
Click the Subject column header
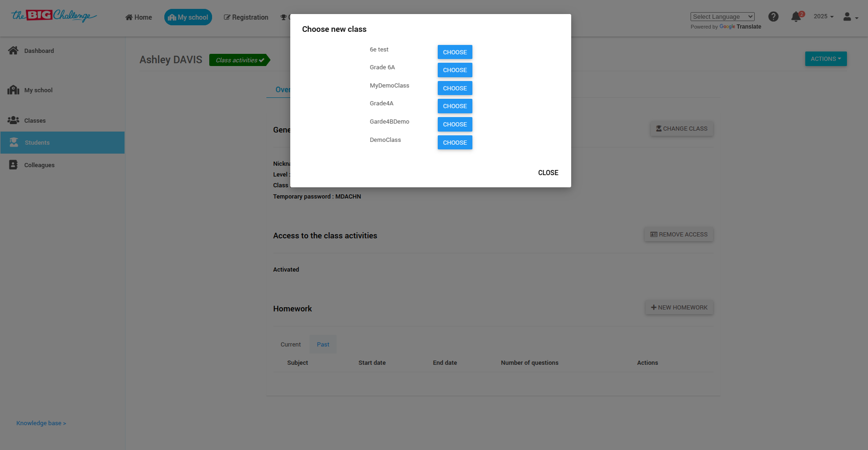pos(298,363)
